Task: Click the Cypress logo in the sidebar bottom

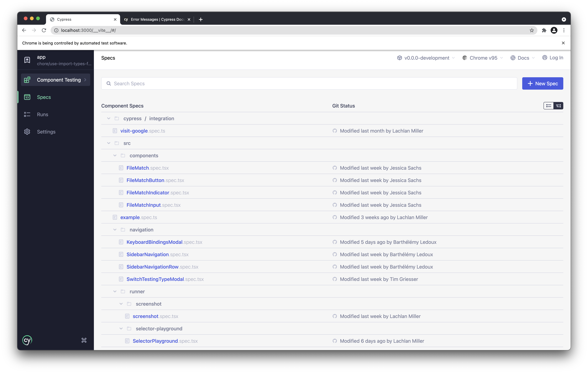Action: pos(27,340)
